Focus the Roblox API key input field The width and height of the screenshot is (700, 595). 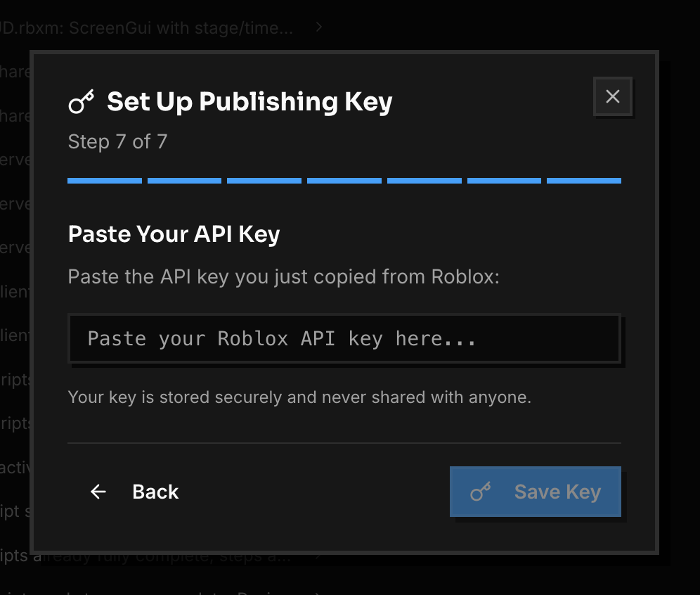(344, 338)
